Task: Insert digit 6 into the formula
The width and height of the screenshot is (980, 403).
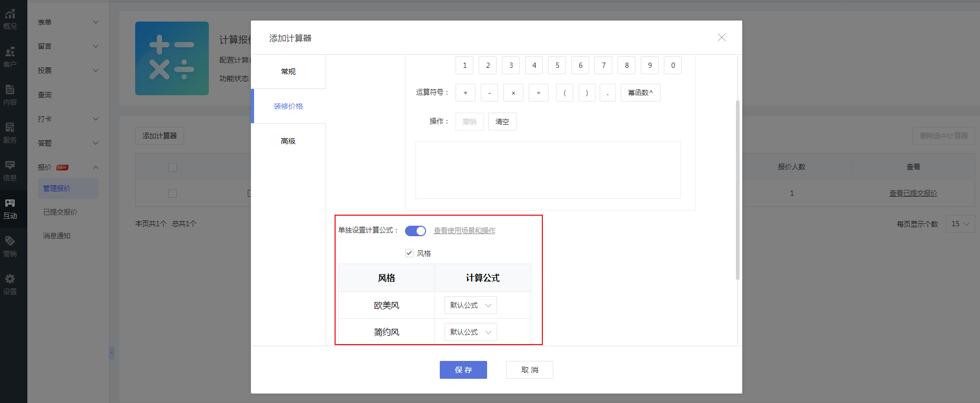Action: pos(580,65)
